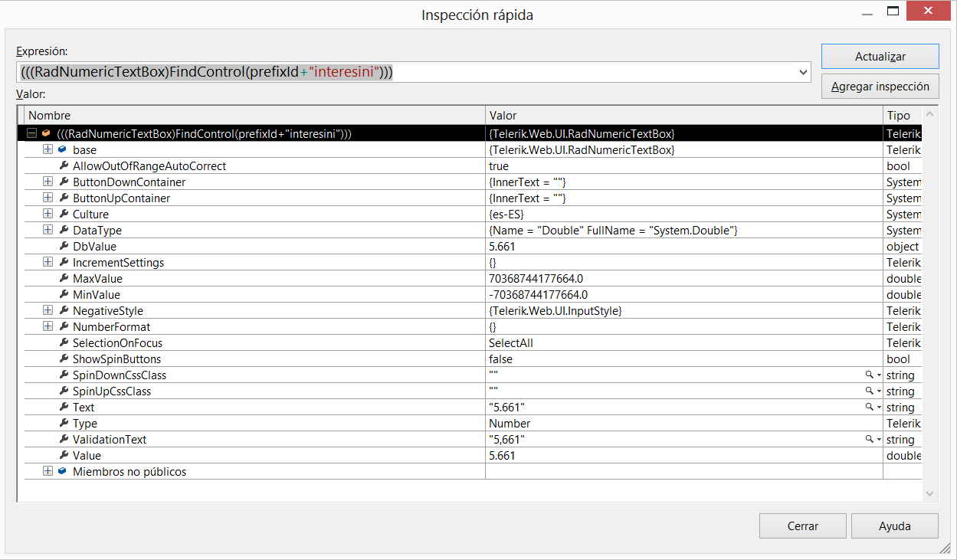This screenshot has height=560, width=957.
Task: Click the wrench icon beside ShowSpinButtons
Action: tap(64, 359)
